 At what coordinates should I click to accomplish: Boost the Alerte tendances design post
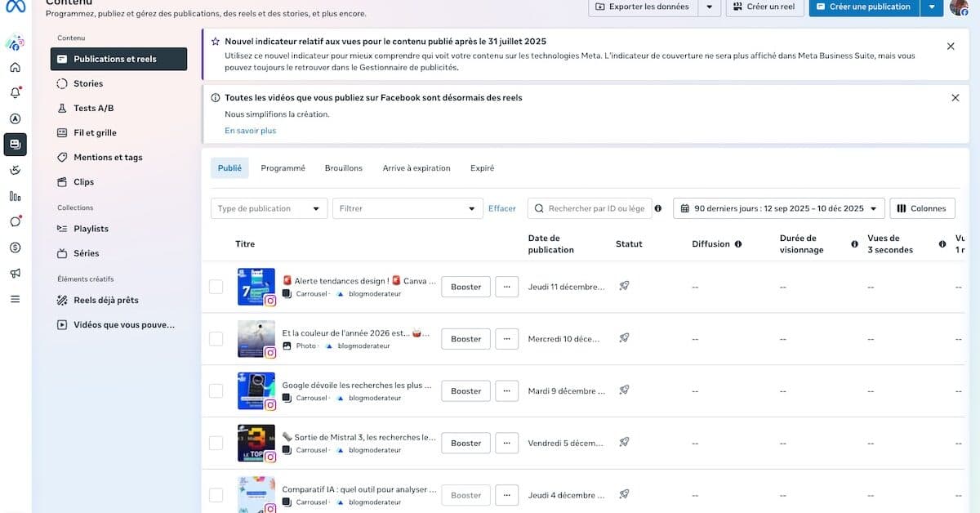466,287
